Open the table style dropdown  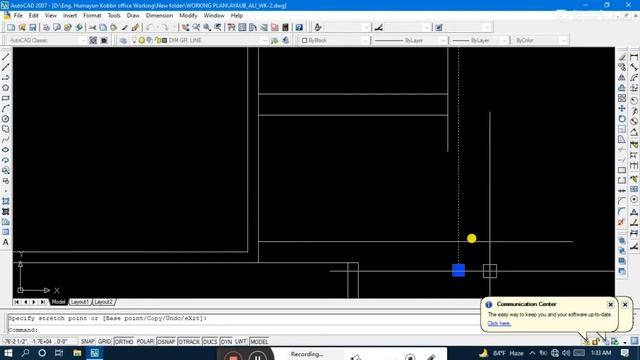click(x=487, y=27)
